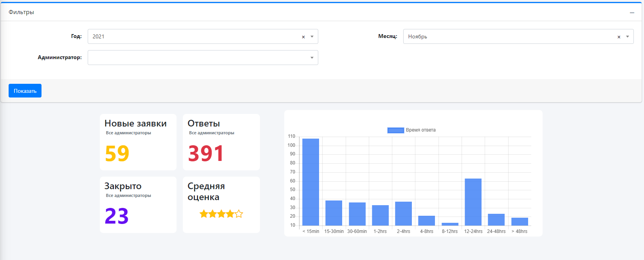The height and width of the screenshot is (260, 644).
Task: Click the < 15min bar in chart
Action: [x=310, y=182]
